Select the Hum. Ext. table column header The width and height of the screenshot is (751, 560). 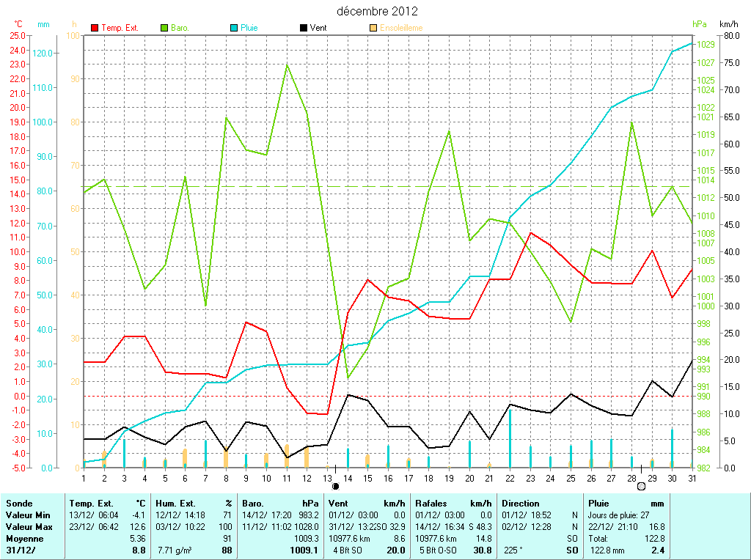click(x=176, y=504)
